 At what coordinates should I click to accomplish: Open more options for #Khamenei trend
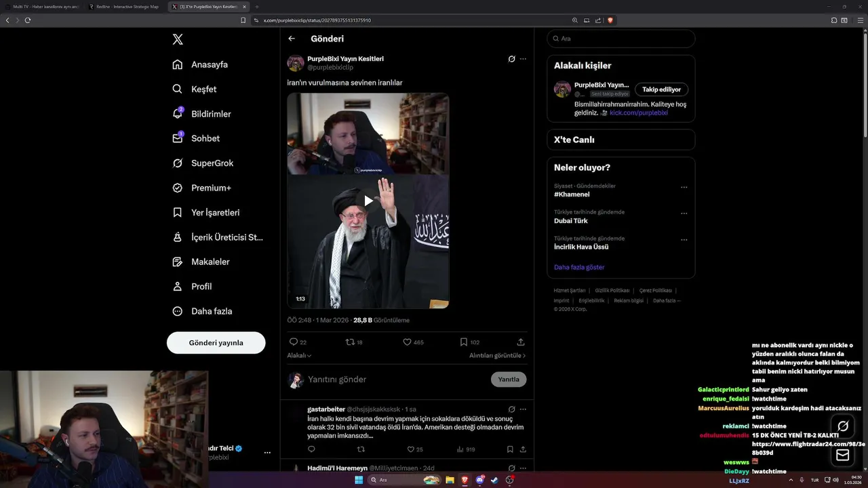[684, 187]
